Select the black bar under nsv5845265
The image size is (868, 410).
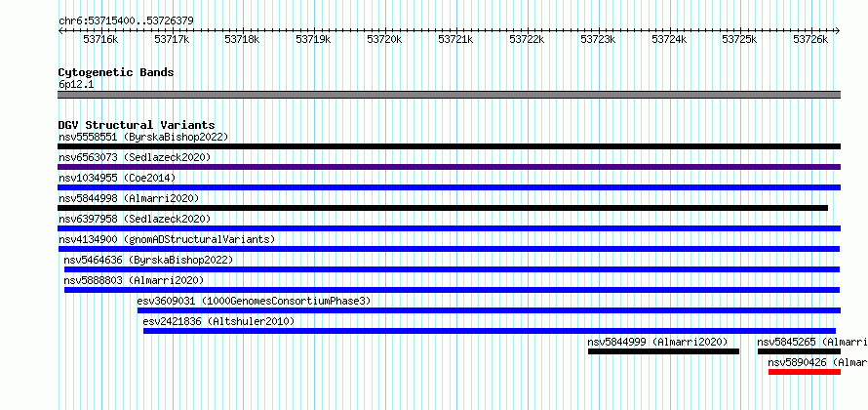click(x=799, y=351)
